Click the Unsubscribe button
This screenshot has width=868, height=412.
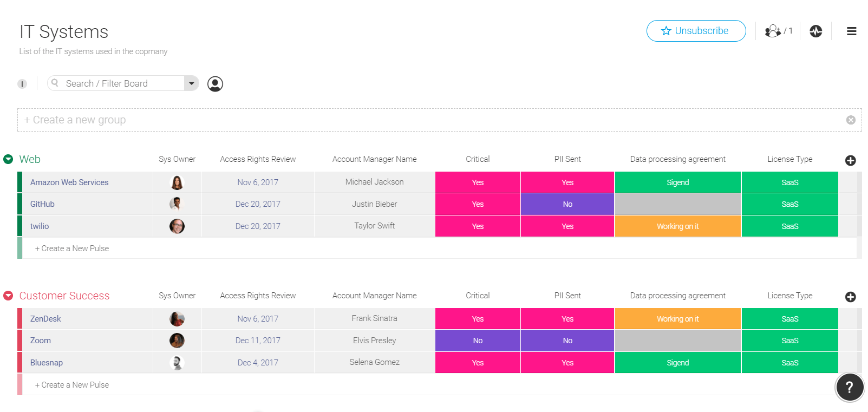(x=696, y=31)
